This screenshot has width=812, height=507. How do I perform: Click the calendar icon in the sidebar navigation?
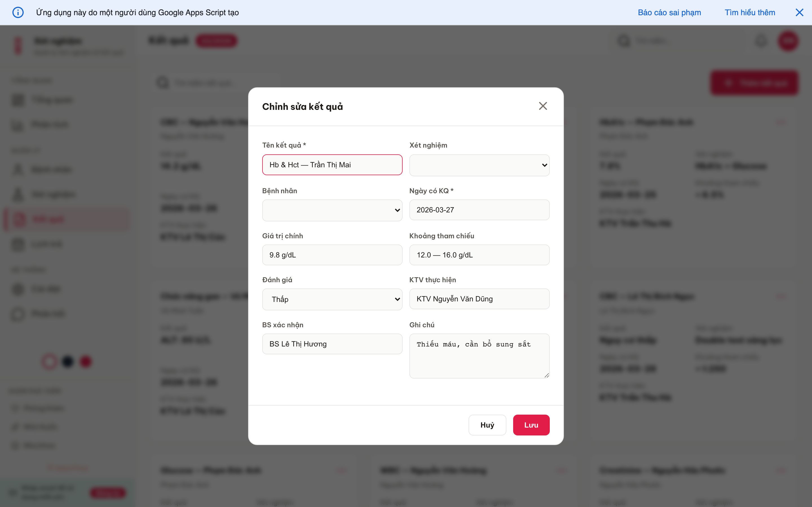click(17, 244)
